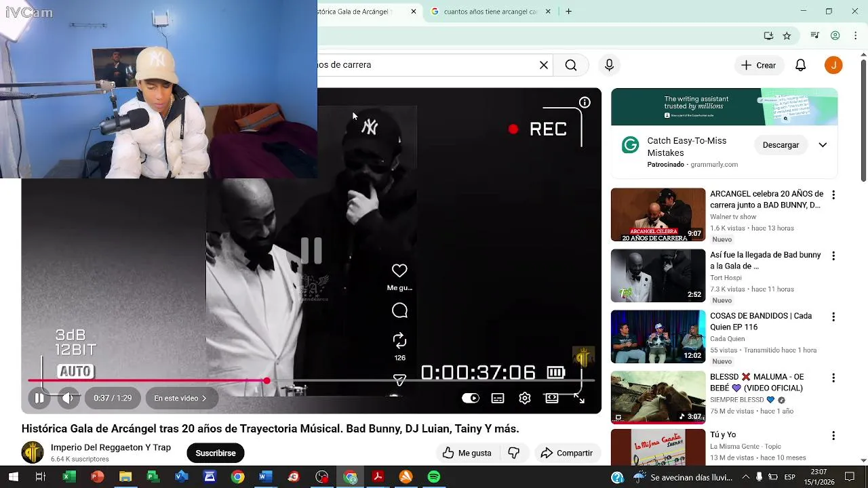Image resolution: width=868 pixels, height=488 pixels.
Task: Clear the YouTube search box text
Action: [543, 65]
